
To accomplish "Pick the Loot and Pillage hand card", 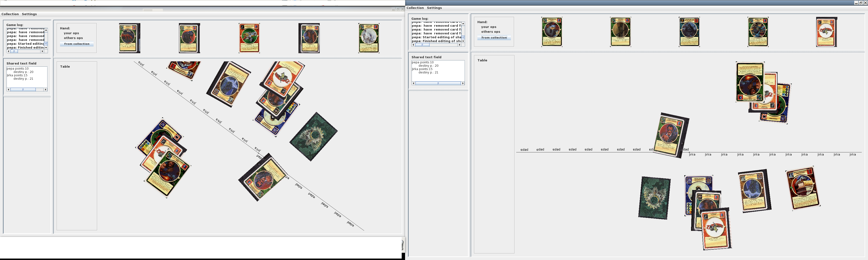I will (x=369, y=38).
